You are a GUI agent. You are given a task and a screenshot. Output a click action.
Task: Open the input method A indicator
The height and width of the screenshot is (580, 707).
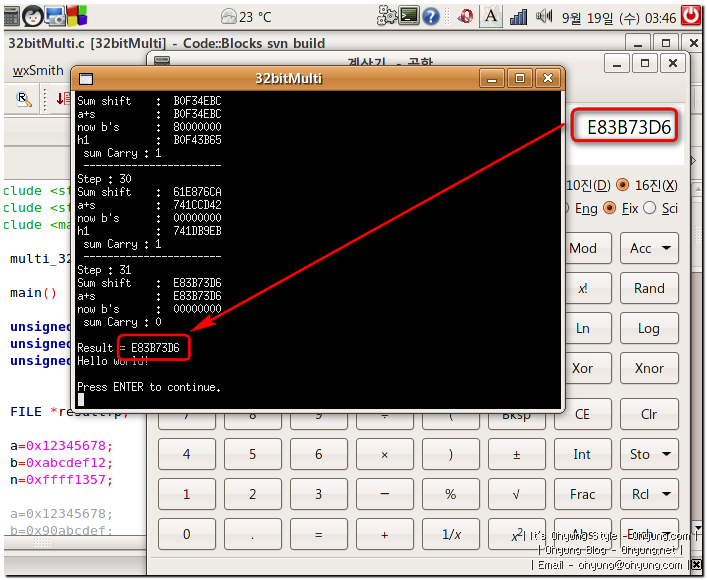tap(491, 17)
